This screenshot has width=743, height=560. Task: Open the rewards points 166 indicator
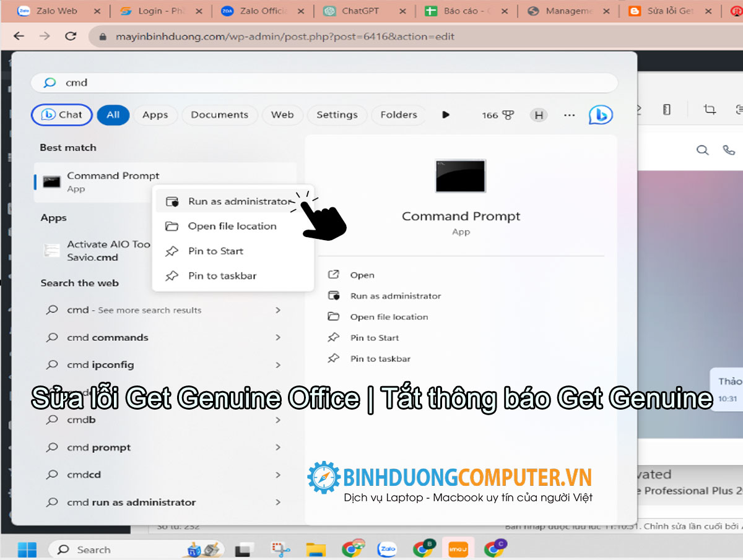pos(498,115)
